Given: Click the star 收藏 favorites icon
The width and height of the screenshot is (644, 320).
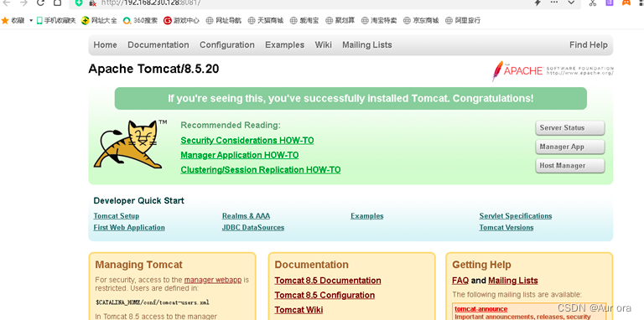Looking at the screenshot, I should (x=5, y=20).
